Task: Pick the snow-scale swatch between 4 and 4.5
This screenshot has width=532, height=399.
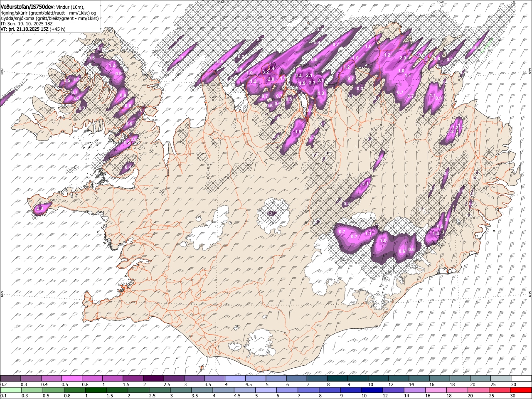Action: (x=235, y=378)
